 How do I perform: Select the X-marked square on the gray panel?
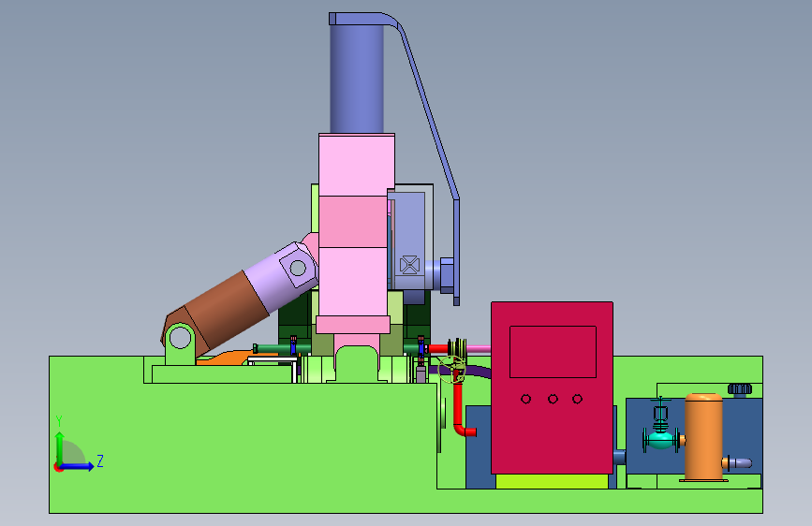tap(409, 265)
